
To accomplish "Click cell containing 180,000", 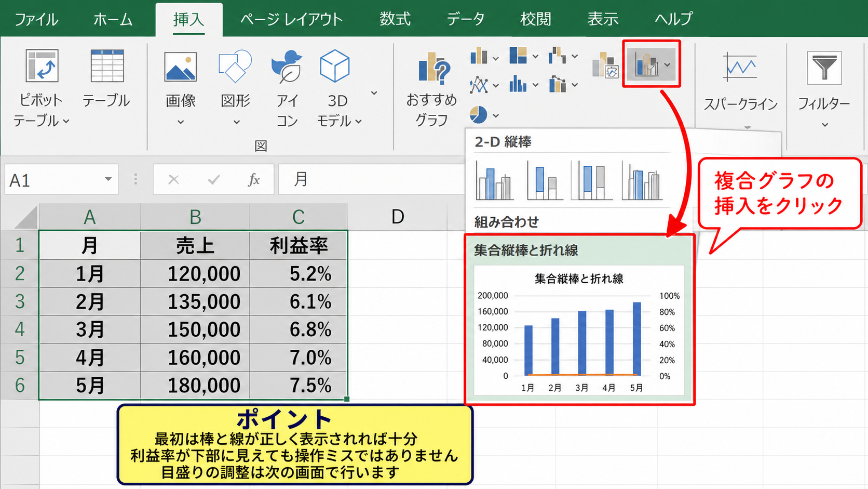I will coord(195,386).
